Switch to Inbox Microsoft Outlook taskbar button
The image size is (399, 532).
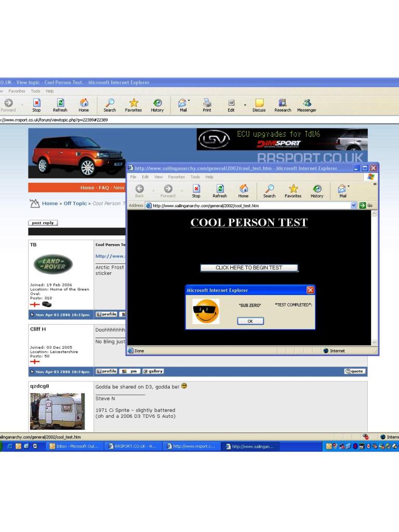coord(74,446)
